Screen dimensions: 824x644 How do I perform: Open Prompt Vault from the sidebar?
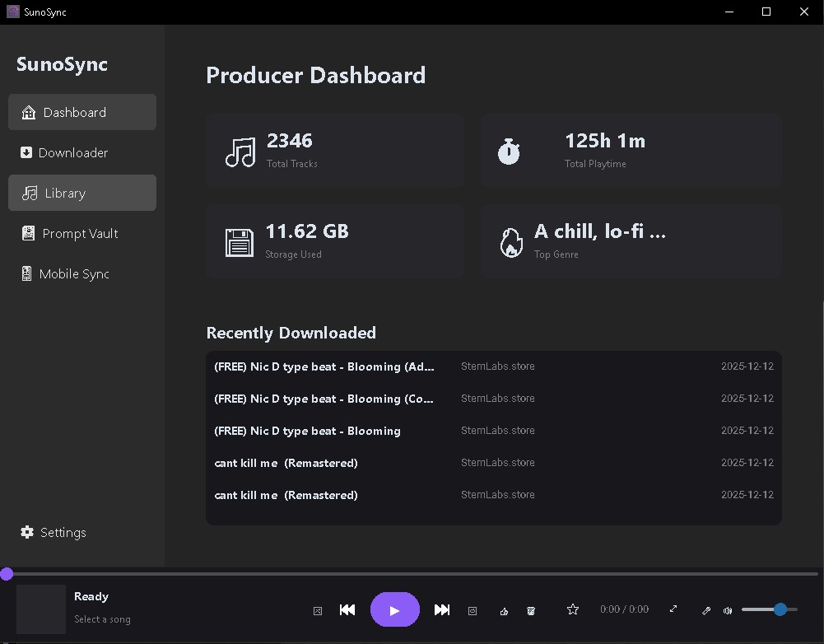(81, 233)
